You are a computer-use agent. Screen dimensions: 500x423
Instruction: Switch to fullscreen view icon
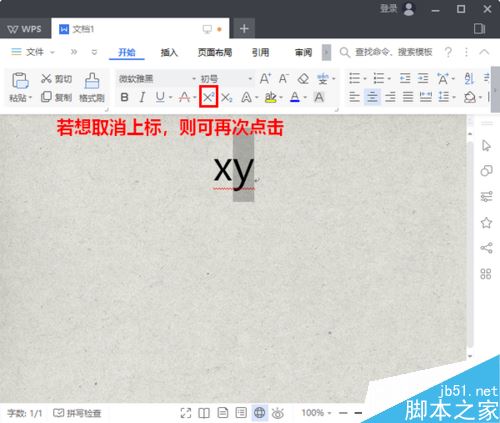click(186, 413)
